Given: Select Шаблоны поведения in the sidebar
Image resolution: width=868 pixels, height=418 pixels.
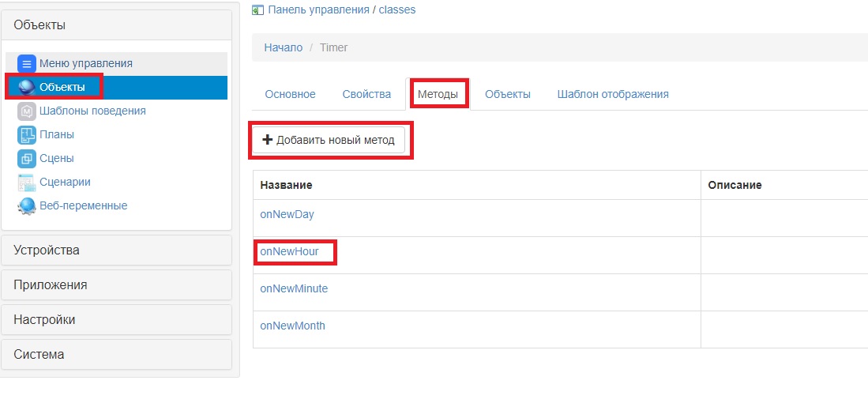Looking at the screenshot, I should [92, 111].
